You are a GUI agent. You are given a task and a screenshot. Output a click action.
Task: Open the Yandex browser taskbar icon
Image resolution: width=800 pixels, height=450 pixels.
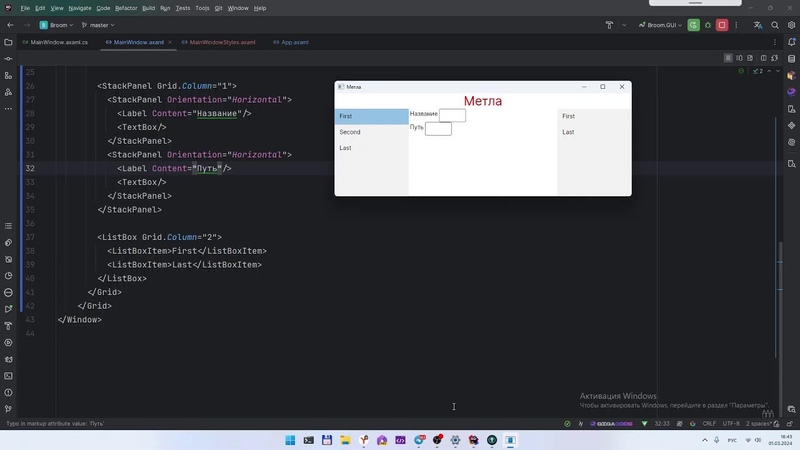pos(364,440)
